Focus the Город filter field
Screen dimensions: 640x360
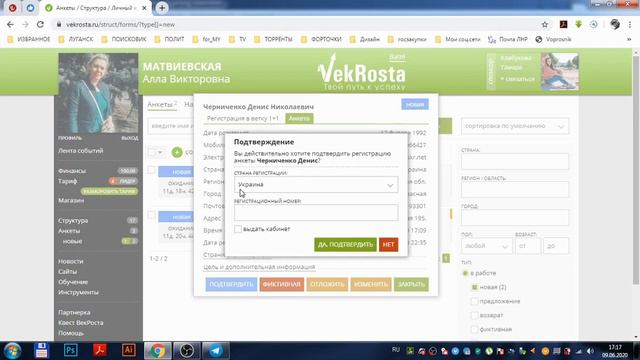point(515,218)
